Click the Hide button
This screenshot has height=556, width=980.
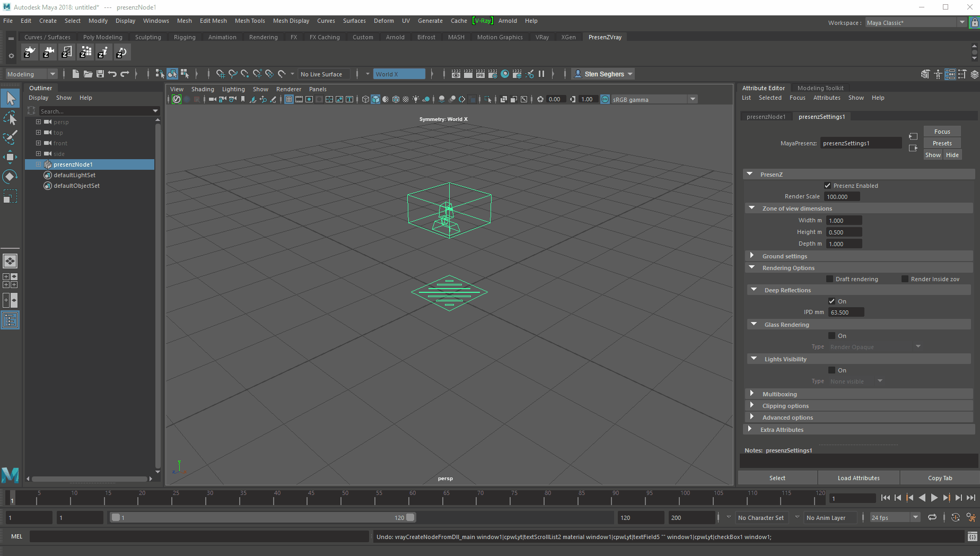952,155
